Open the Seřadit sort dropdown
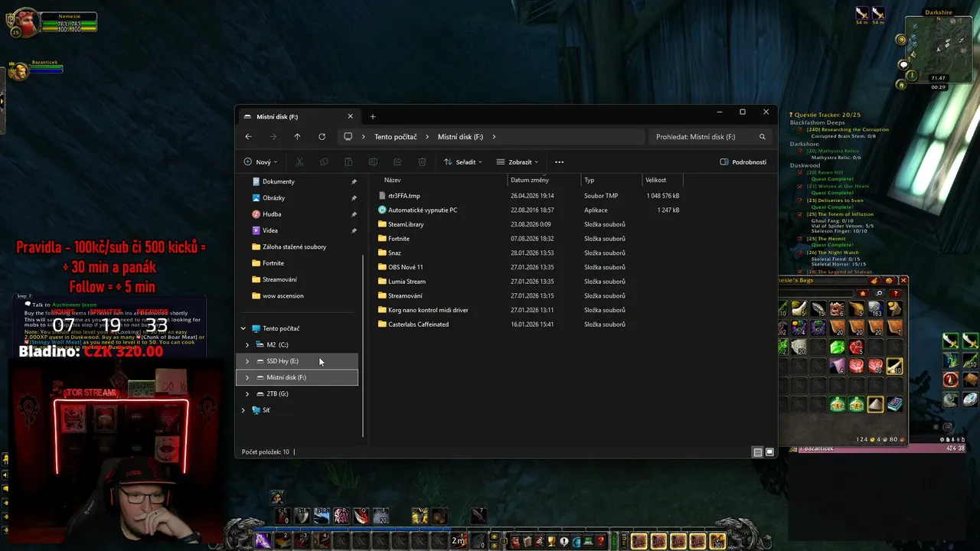This screenshot has height=551, width=980. click(x=463, y=162)
